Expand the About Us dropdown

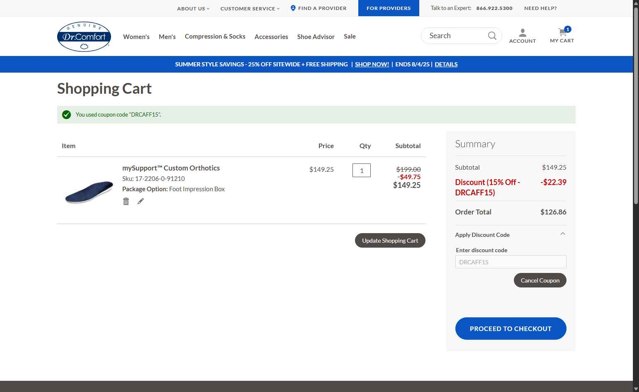(193, 9)
